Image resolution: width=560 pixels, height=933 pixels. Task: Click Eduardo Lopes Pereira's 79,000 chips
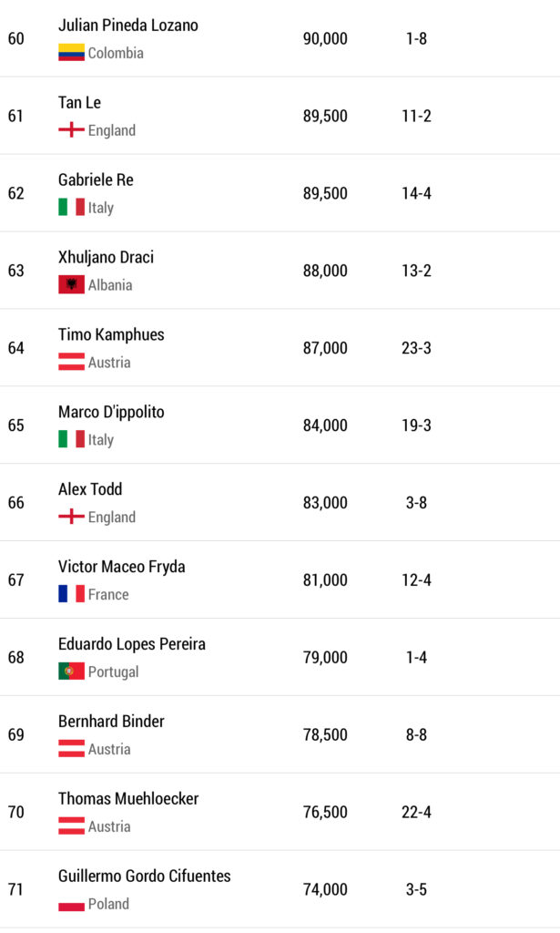coord(325,658)
